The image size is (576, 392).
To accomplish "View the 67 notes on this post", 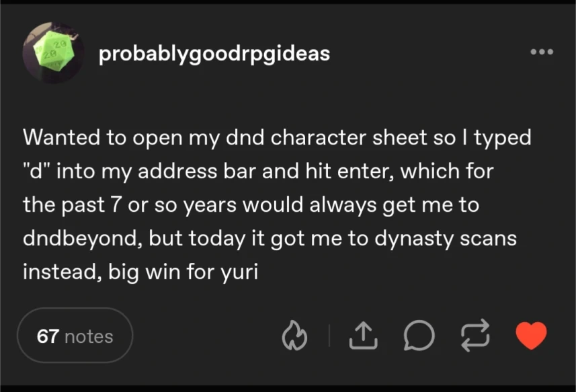I will click(75, 335).
